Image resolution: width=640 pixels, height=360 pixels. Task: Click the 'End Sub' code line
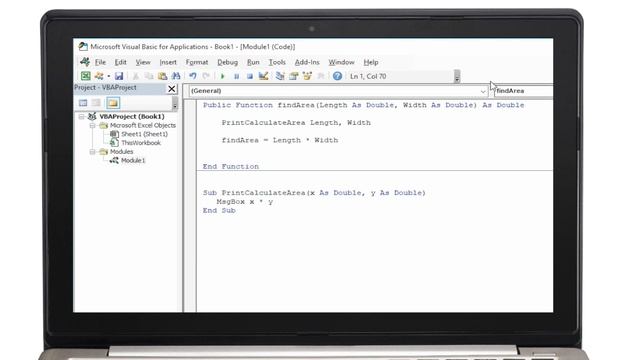[219, 211]
